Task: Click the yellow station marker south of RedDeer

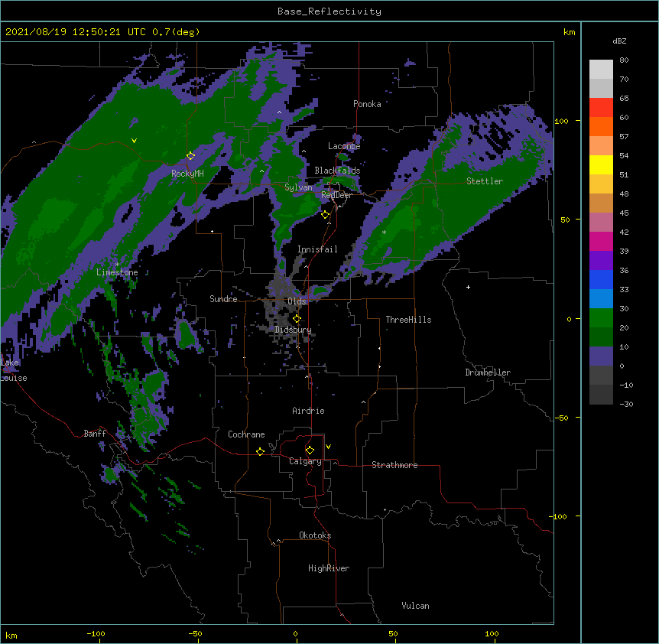Action: tap(325, 215)
